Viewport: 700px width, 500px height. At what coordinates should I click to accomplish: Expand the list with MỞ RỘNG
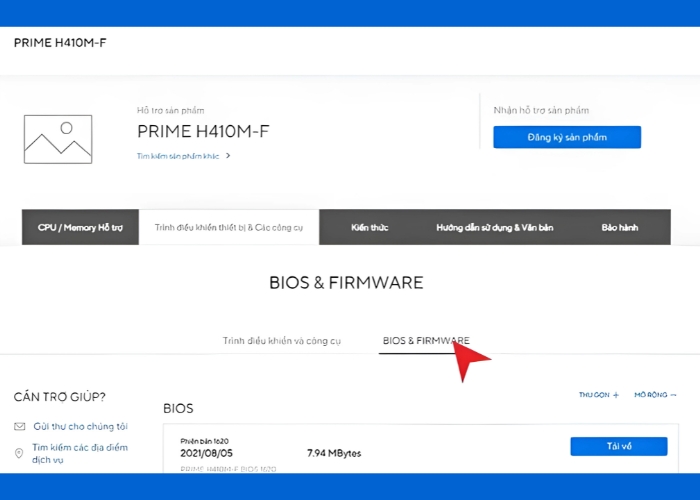coord(655,395)
